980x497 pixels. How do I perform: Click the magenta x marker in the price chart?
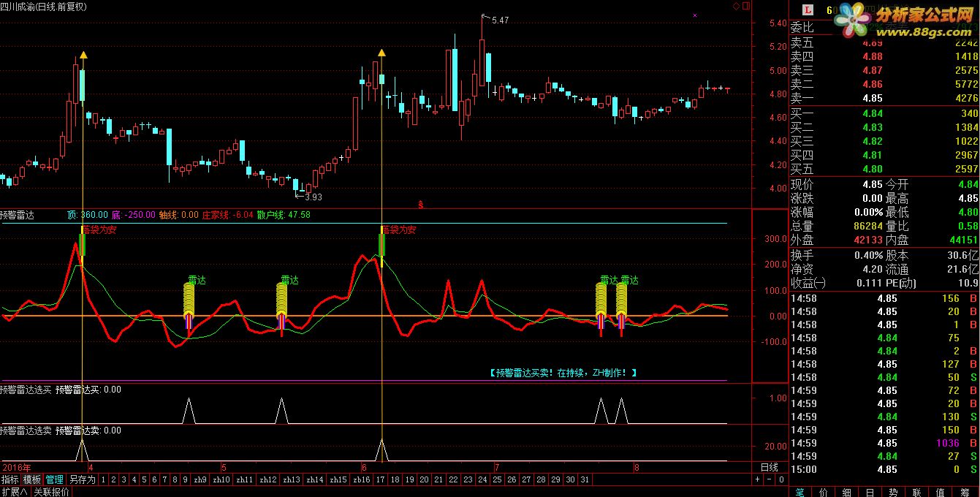point(695,15)
